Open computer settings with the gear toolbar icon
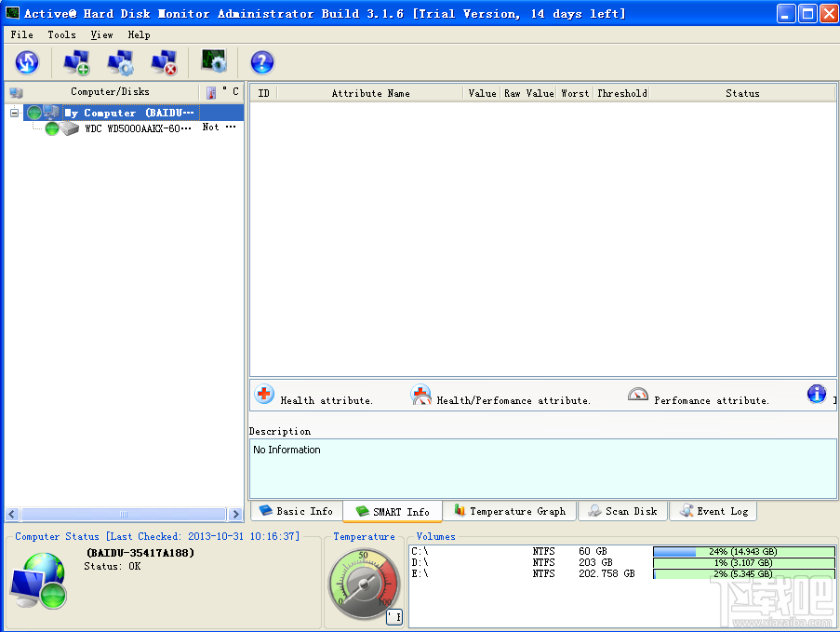 [120, 63]
